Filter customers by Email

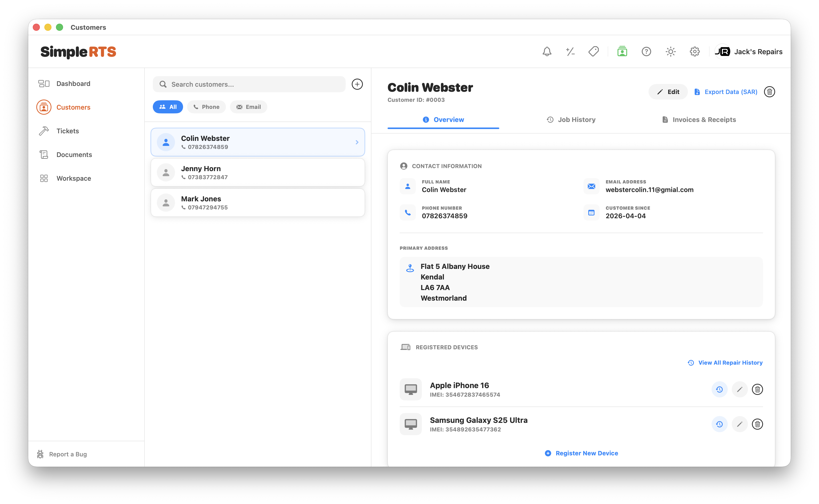(x=248, y=107)
